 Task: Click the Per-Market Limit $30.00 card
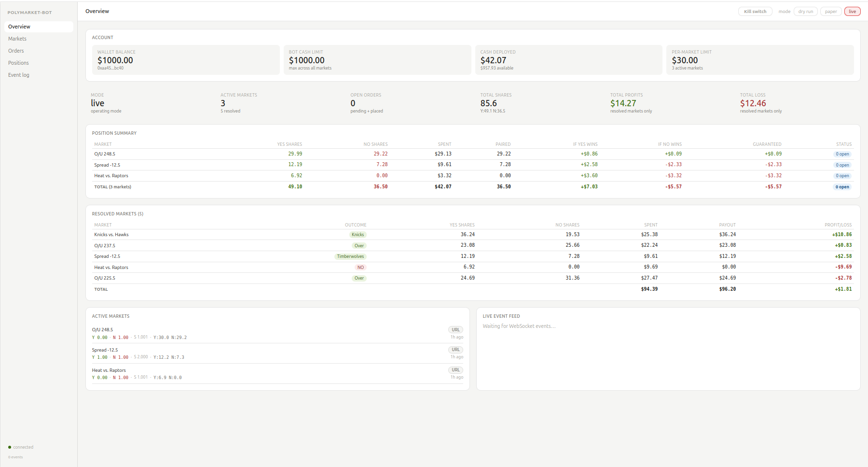(x=760, y=60)
